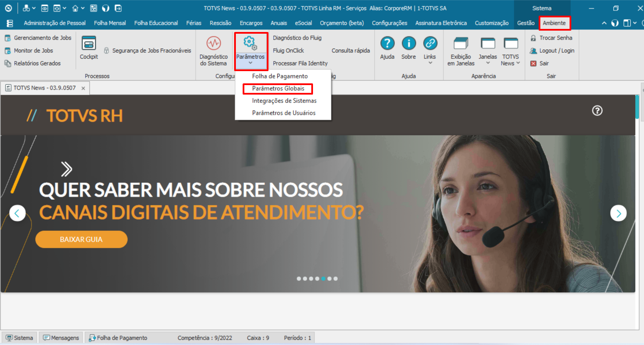Screen dimensions: 644x345
Task: Go to previous banner slide
Action: tap(17, 213)
